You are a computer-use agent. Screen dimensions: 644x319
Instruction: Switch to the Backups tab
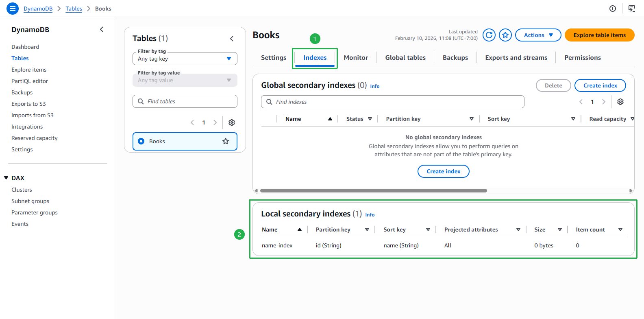(455, 58)
